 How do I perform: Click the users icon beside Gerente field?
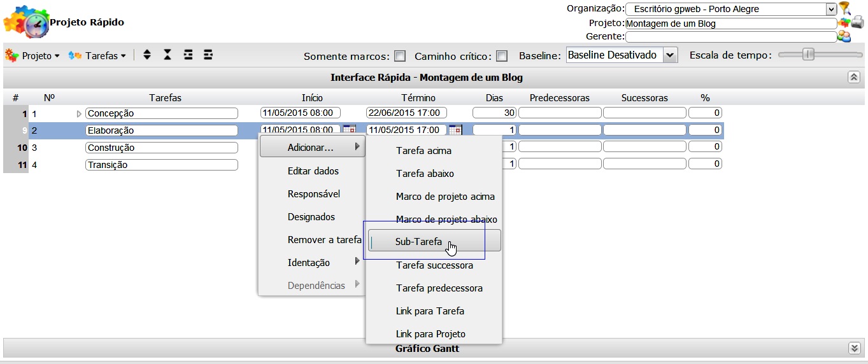click(844, 36)
